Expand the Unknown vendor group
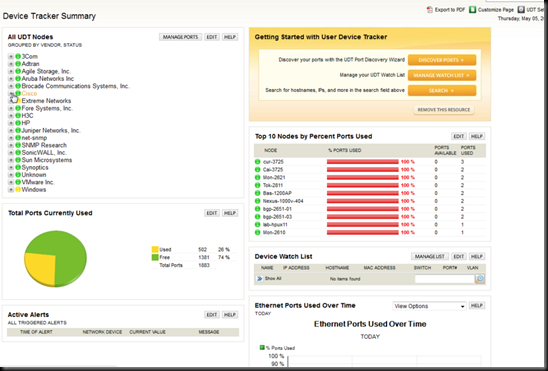The height and width of the screenshot is (371, 548). click(x=11, y=175)
